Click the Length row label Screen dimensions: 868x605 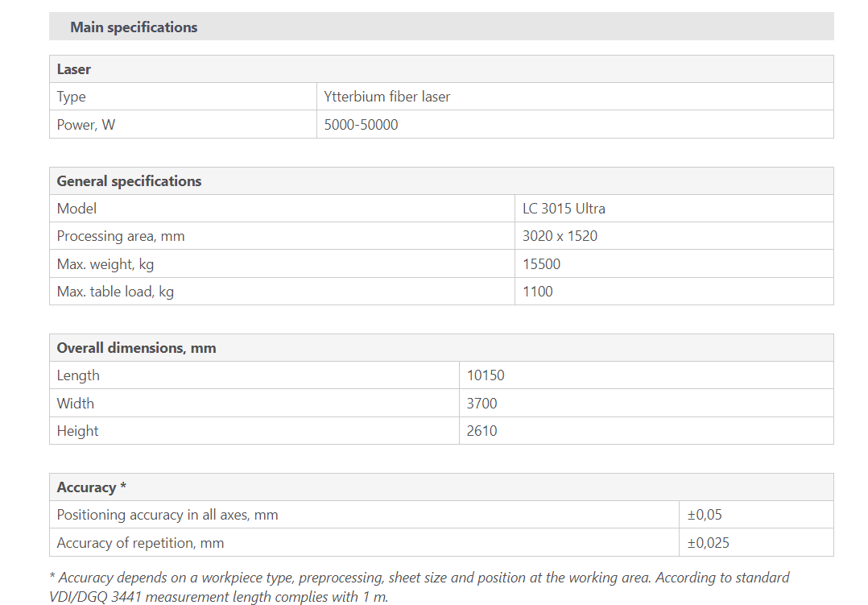tap(78, 375)
